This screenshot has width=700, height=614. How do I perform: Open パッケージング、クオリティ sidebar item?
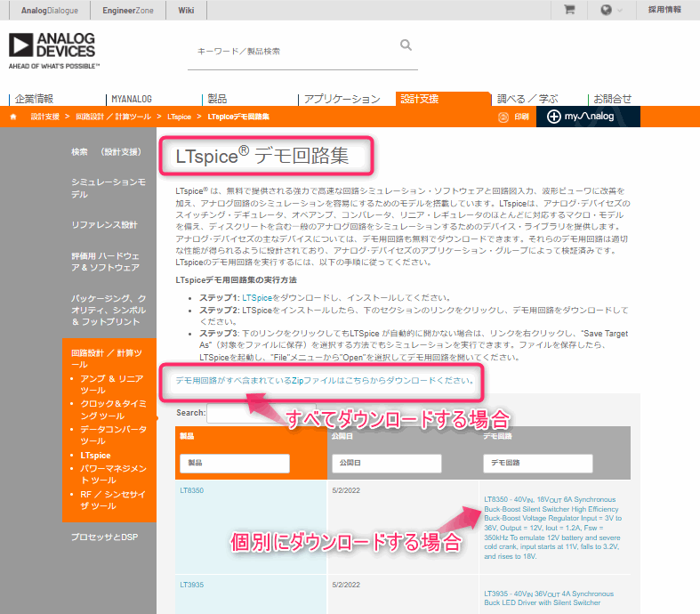(109, 310)
